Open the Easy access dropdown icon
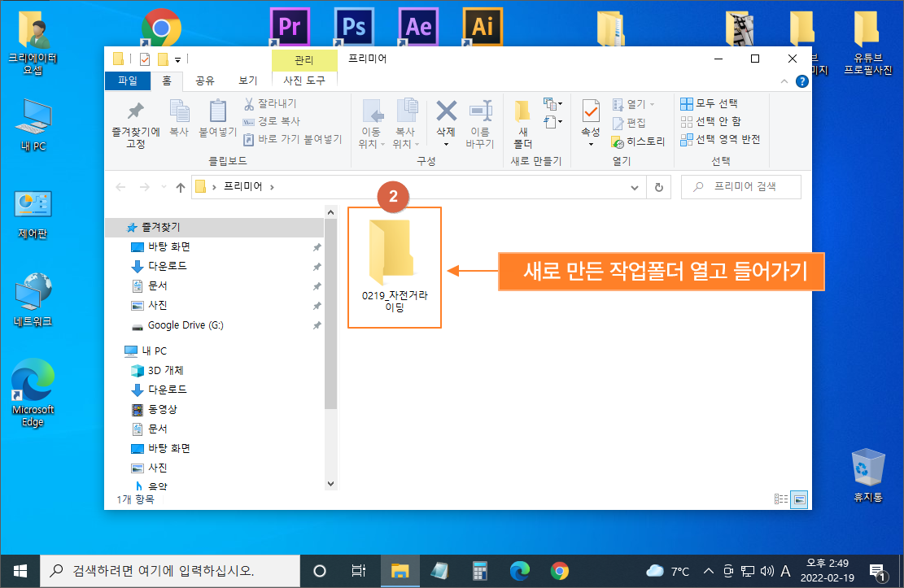 (x=552, y=122)
